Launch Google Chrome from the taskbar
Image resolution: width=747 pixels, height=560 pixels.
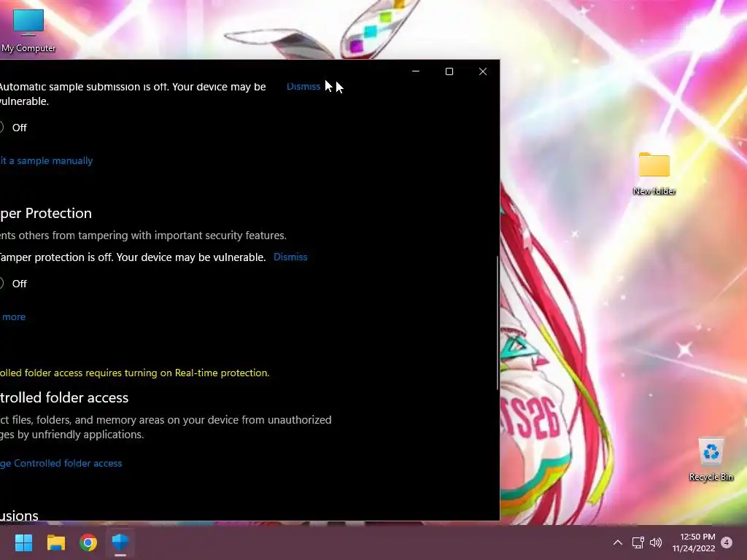[x=88, y=542]
